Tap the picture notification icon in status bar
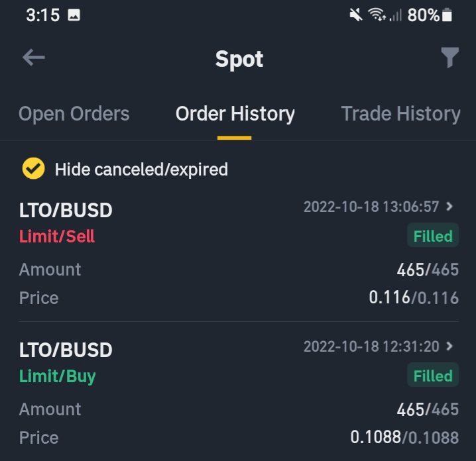 point(74,15)
